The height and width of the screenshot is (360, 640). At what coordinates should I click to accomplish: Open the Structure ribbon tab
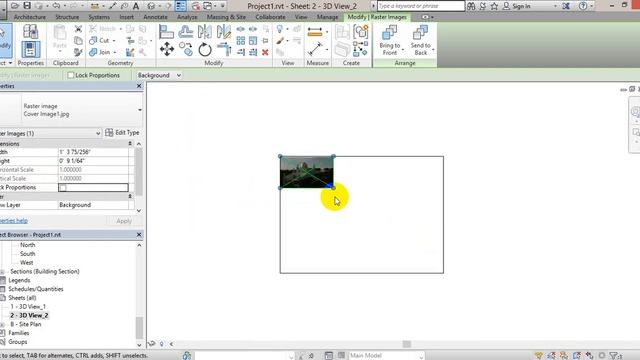[67, 17]
